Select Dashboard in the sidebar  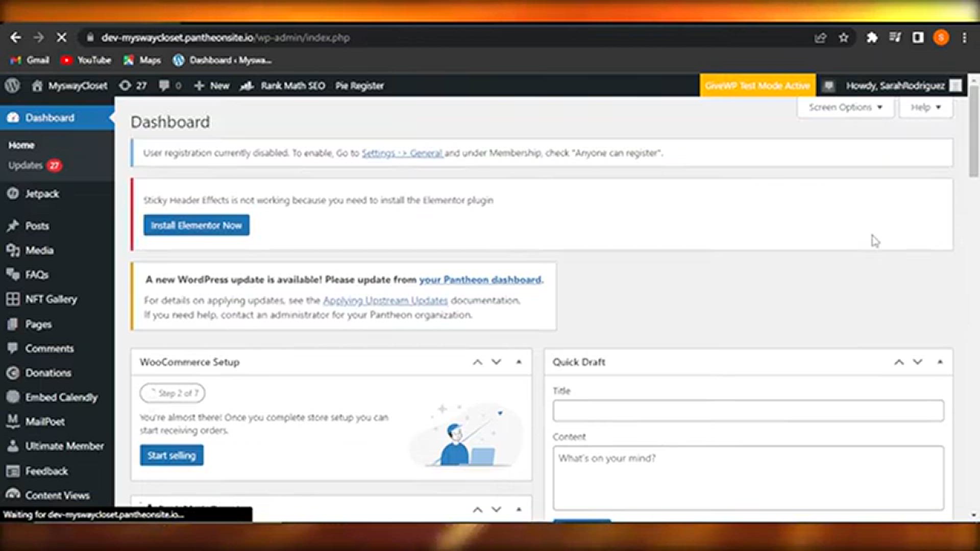point(57,118)
